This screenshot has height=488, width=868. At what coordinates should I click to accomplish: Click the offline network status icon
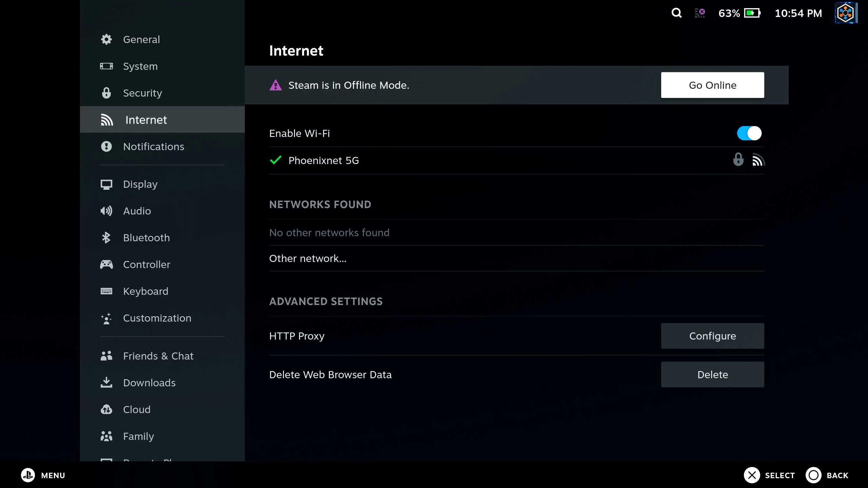tap(700, 13)
